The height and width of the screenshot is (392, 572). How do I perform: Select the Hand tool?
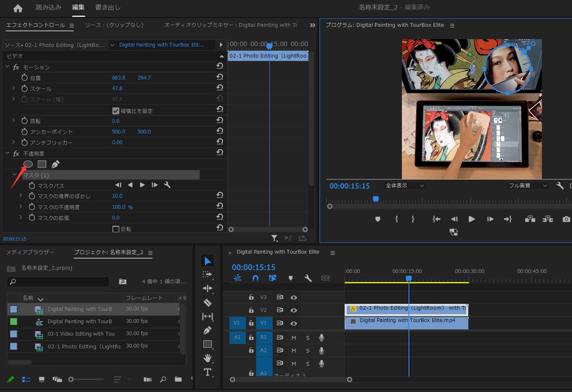(x=208, y=358)
